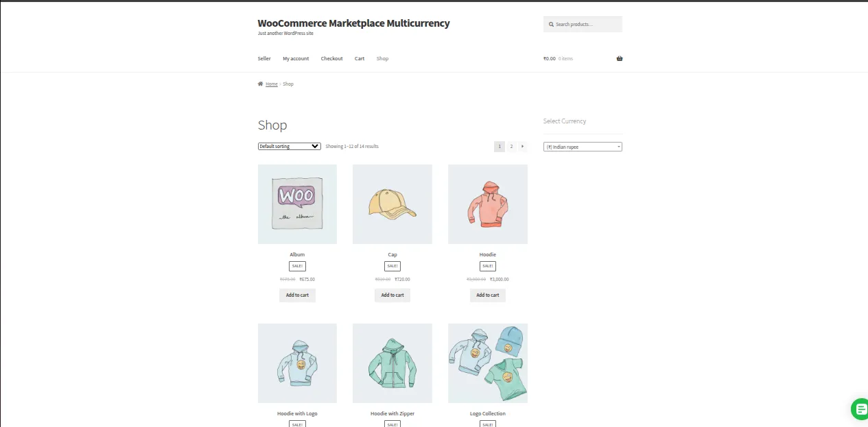Click the search magnifier icon
Image resolution: width=868 pixels, height=427 pixels.
point(551,25)
